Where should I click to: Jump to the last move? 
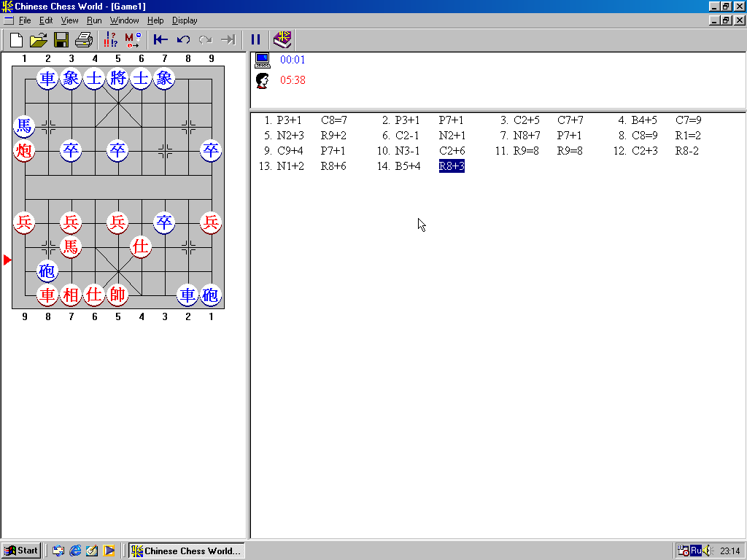[228, 40]
